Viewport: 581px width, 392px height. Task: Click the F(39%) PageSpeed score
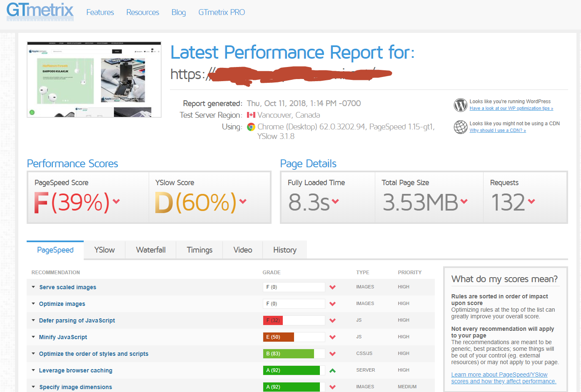(72, 203)
